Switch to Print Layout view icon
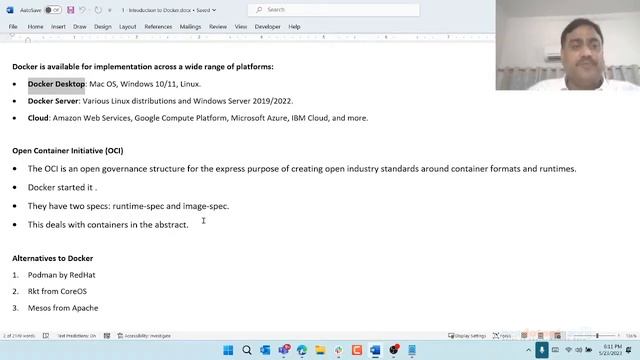The height and width of the screenshot is (360, 640). (x=540, y=336)
